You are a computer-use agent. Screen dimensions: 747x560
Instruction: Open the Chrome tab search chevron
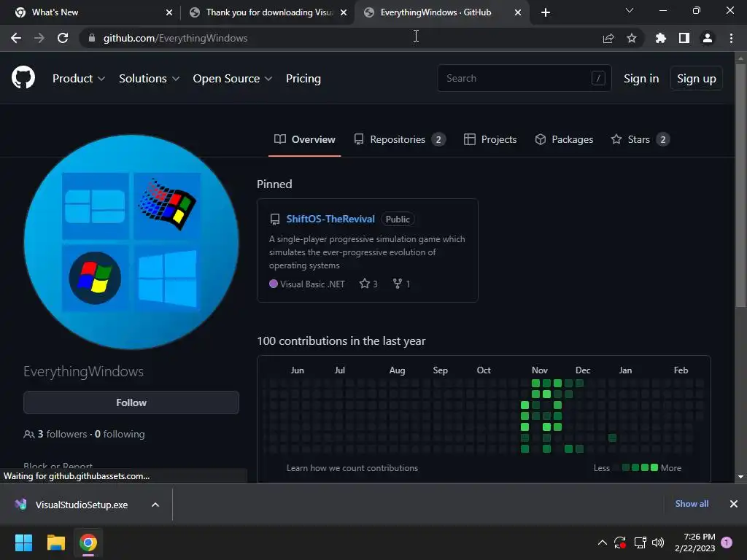(630, 10)
